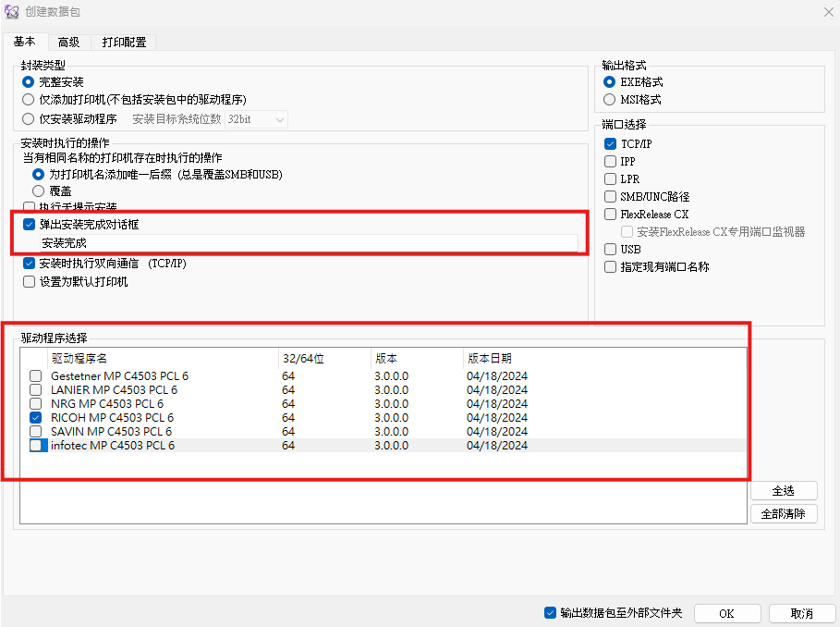Screen dimensions: 840x627
Task: Click the 全部清除 button
Action: coord(784,514)
